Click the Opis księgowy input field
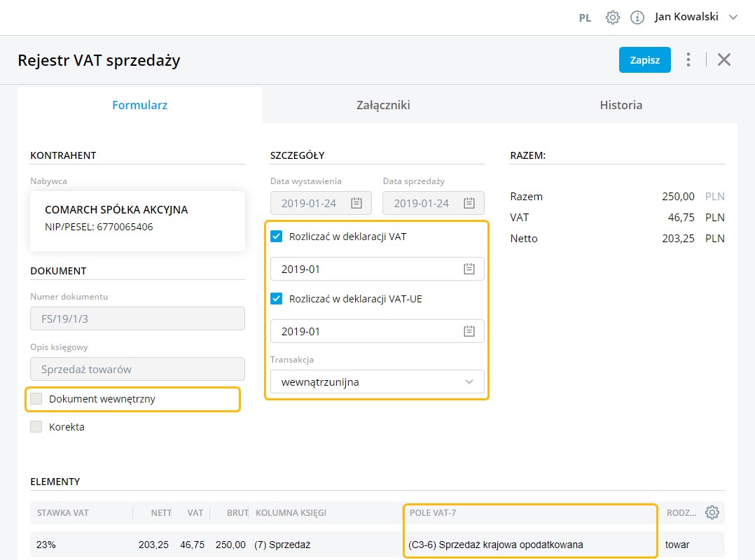 coord(137,369)
